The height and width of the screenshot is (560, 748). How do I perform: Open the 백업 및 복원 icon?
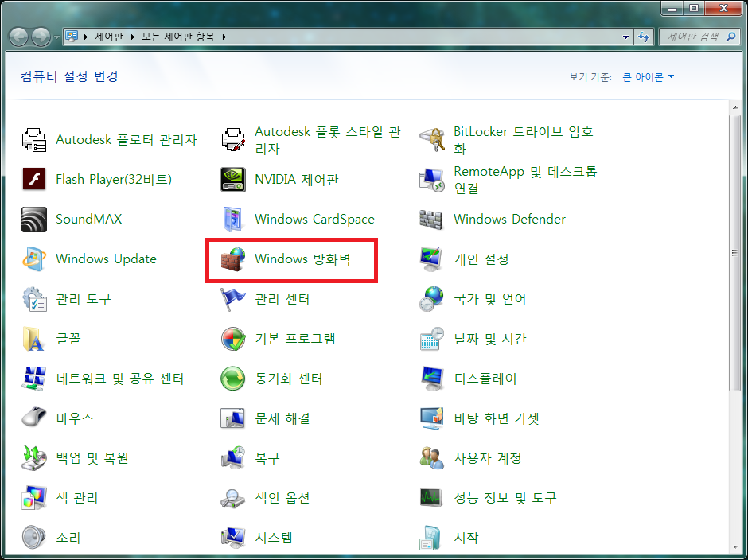pyautogui.click(x=34, y=458)
